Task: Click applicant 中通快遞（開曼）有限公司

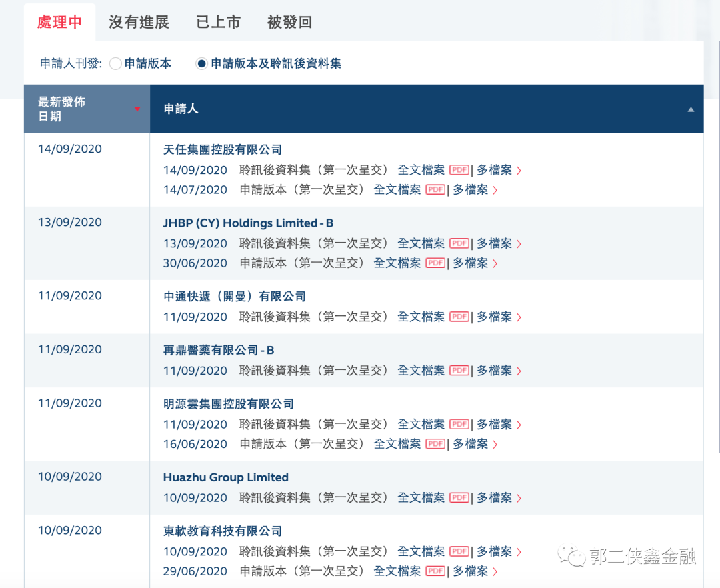Action: 235,297
